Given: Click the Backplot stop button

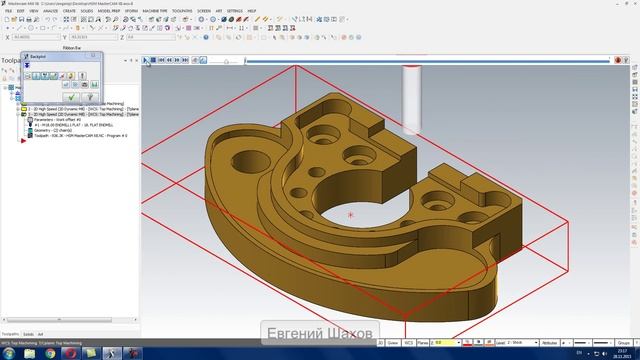Looking at the screenshot, I should 153,60.
